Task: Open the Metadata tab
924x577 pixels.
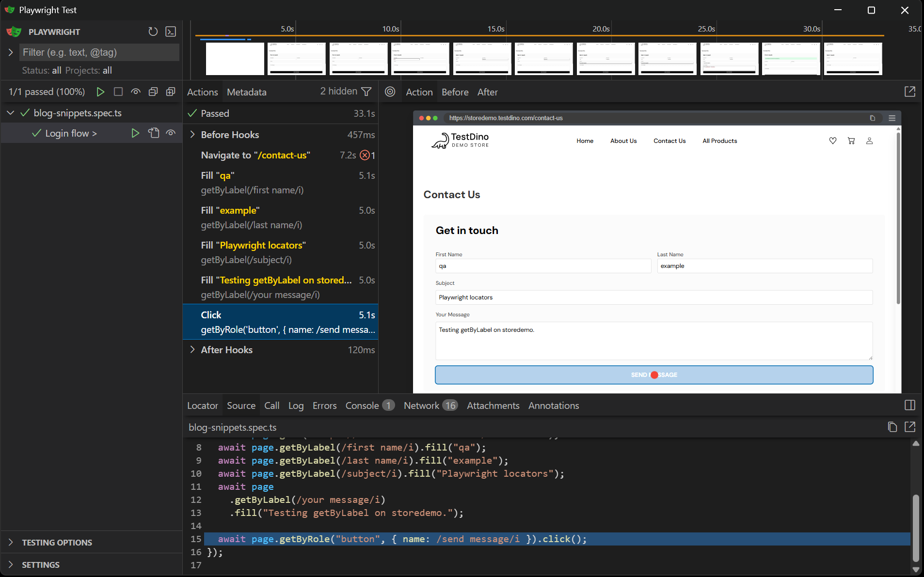Action: 246,92
